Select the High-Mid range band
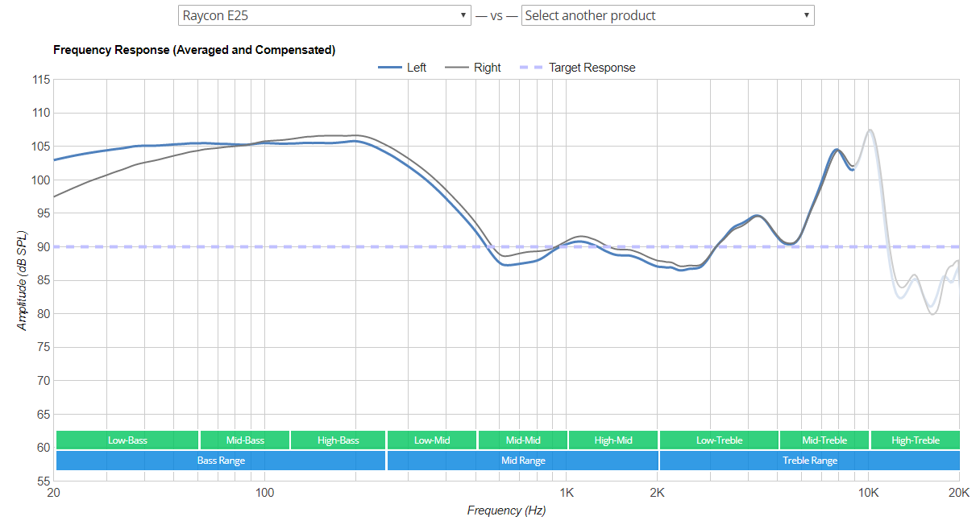Image resolution: width=980 pixels, height=529 pixels. 613,440
